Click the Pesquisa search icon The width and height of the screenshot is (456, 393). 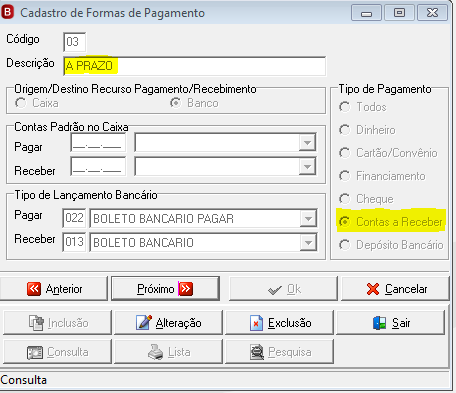click(257, 352)
